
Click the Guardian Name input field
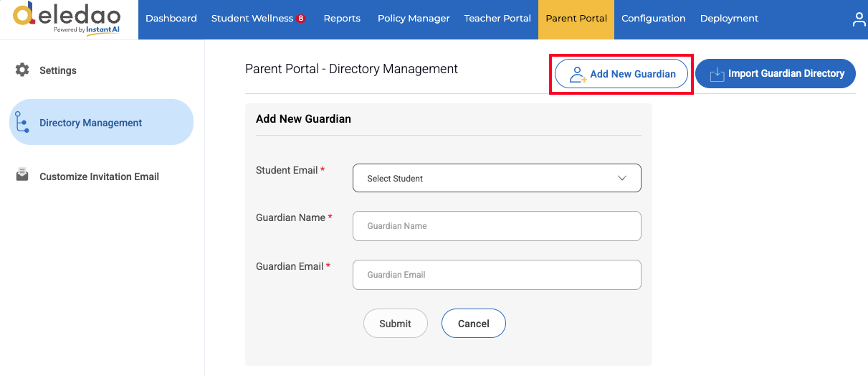(x=497, y=226)
